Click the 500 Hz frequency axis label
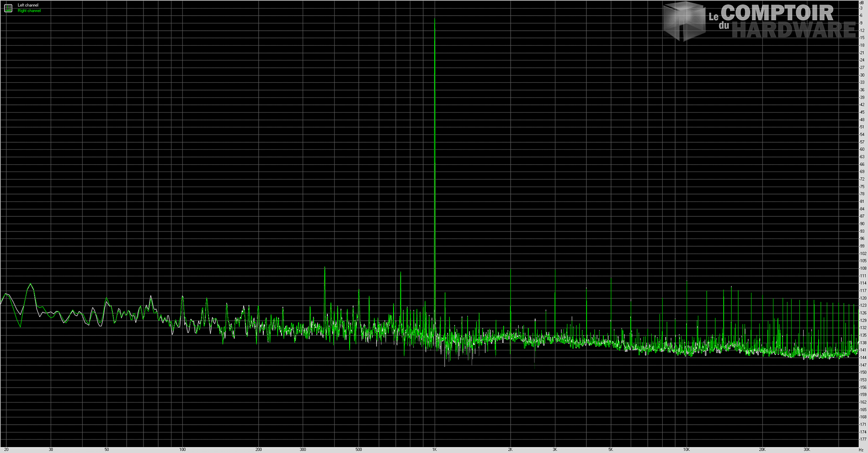Image resolution: width=868 pixels, height=453 pixels. (358, 450)
